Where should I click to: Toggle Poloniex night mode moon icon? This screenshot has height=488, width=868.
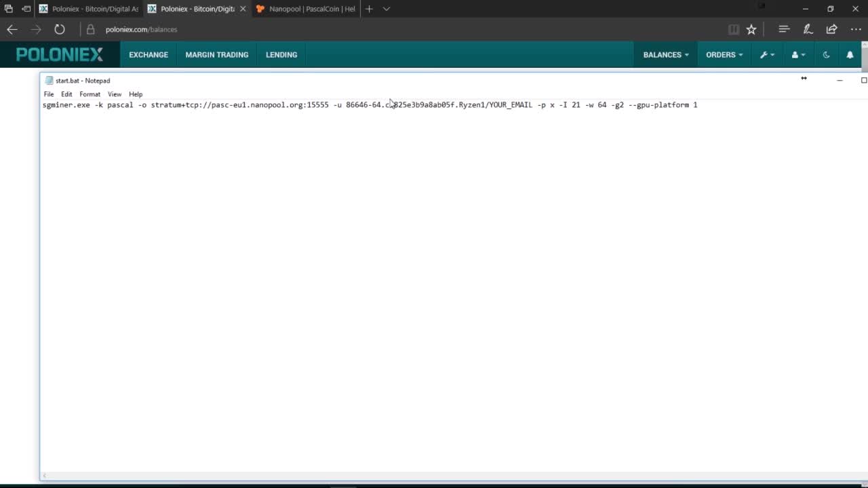(826, 55)
